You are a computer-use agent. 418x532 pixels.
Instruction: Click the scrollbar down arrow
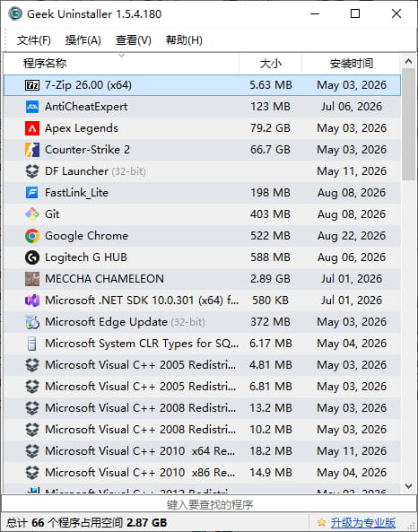[x=408, y=486]
